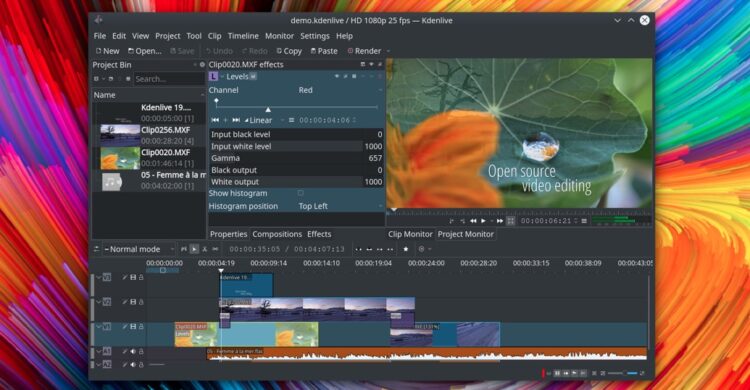This screenshot has height=390, width=750.
Task: Add a keyframe with the plus icon
Action: (225, 120)
